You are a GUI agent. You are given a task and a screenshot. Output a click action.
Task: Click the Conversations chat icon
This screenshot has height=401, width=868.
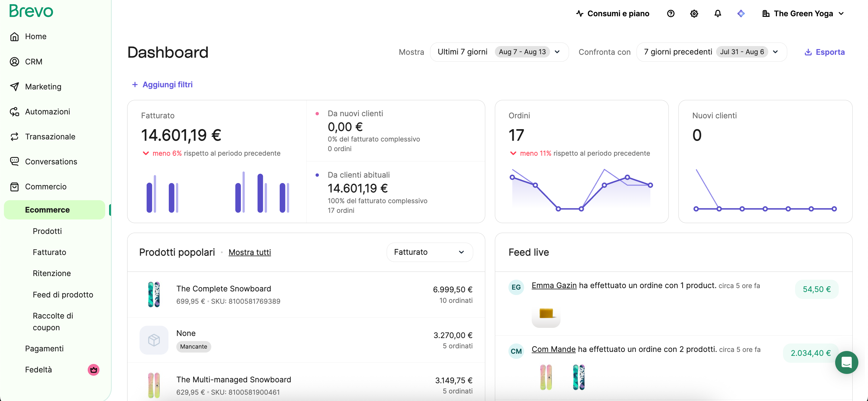[x=14, y=162]
